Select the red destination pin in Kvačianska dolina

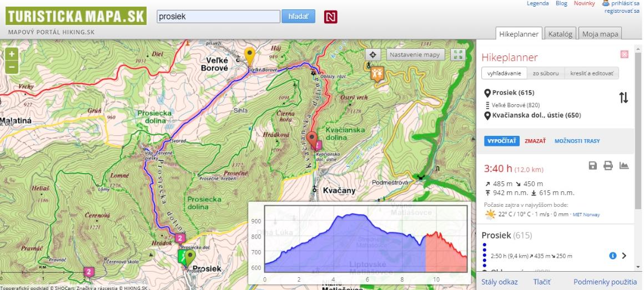coord(313,140)
